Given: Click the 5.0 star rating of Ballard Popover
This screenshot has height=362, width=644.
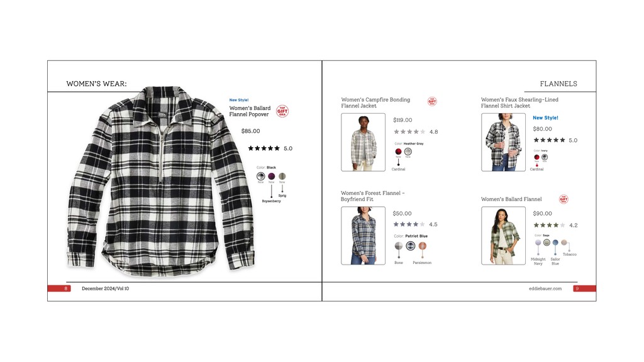Looking at the screenshot, I should pyautogui.click(x=270, y=148).
